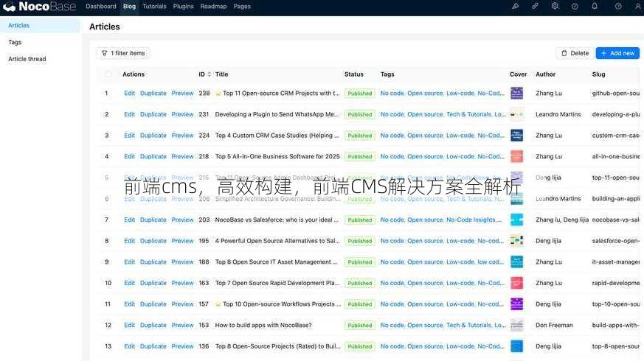
Task: Click the Author column header
Action: point(545,74)
